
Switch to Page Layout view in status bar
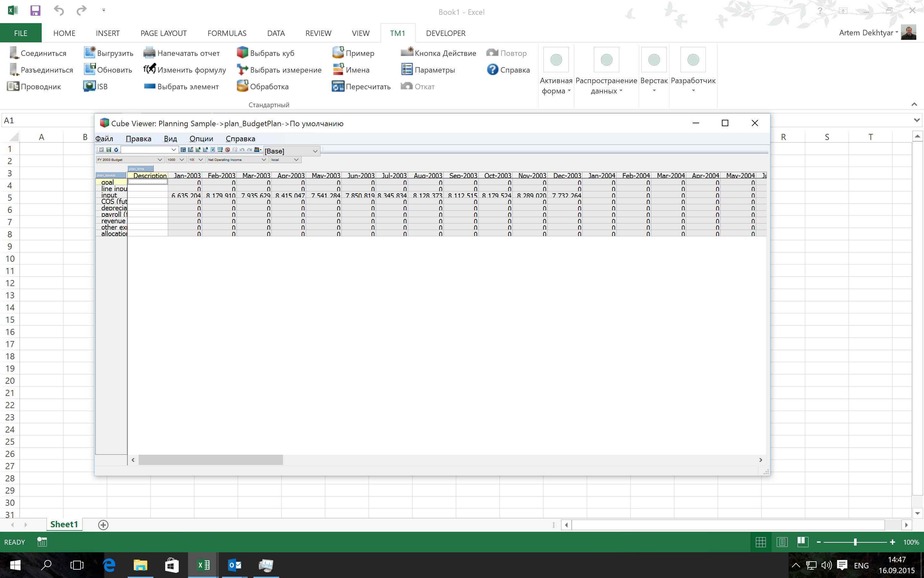pyautogui.click(x=782, y=542)
